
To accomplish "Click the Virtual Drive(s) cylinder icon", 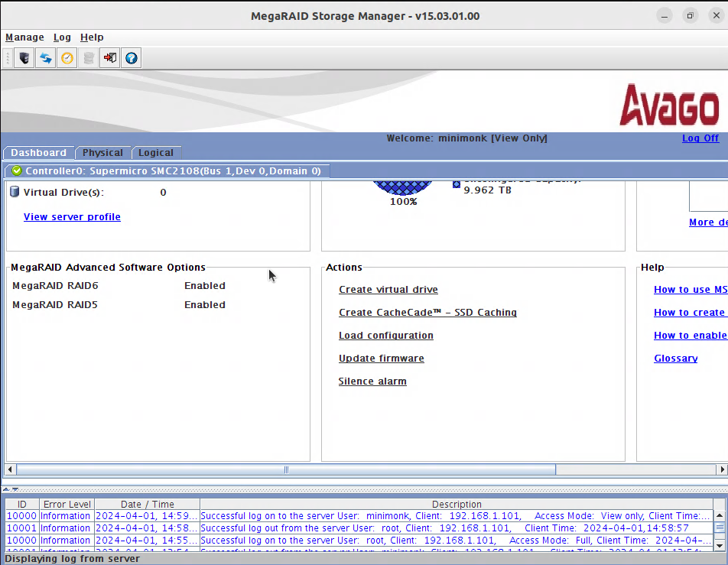I will [15, 192].
